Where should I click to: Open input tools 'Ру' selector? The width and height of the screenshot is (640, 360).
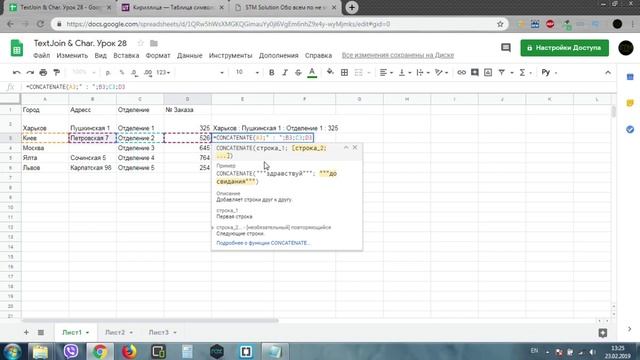coord(549,73)
